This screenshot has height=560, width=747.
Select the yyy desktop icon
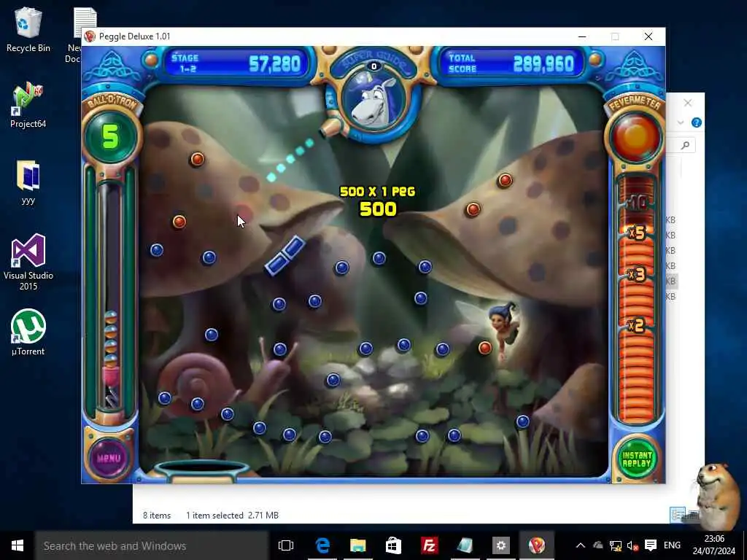(28, 182)
